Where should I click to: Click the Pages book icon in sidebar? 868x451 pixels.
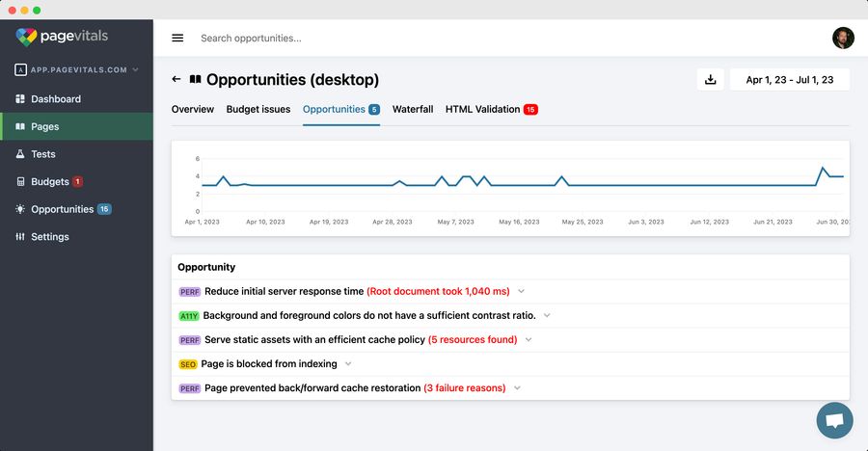[x=20, y=126]
